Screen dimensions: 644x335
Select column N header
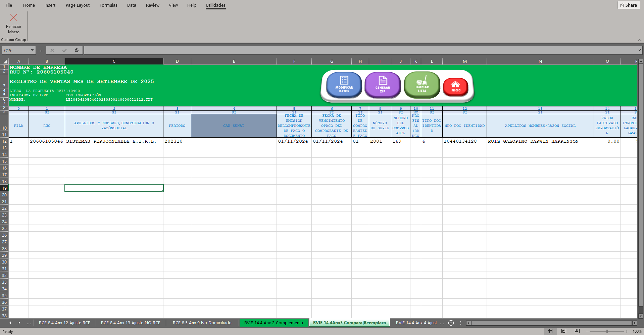click(540, 61)
